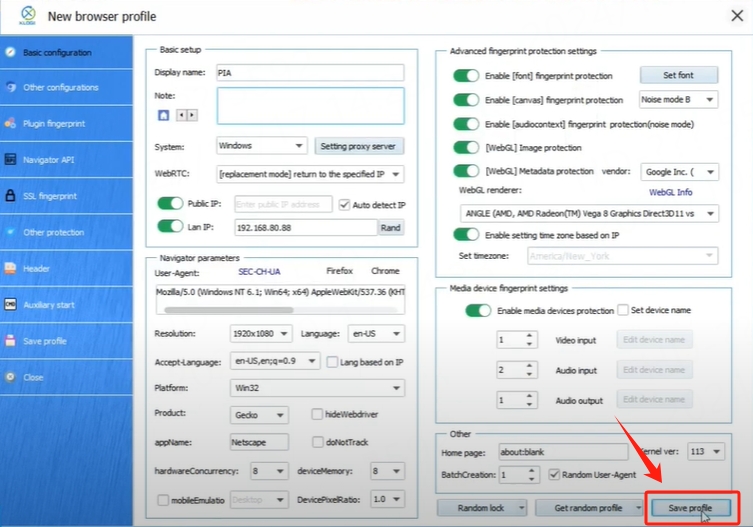Switch User-Agent to Firefox

coord(340,271)
